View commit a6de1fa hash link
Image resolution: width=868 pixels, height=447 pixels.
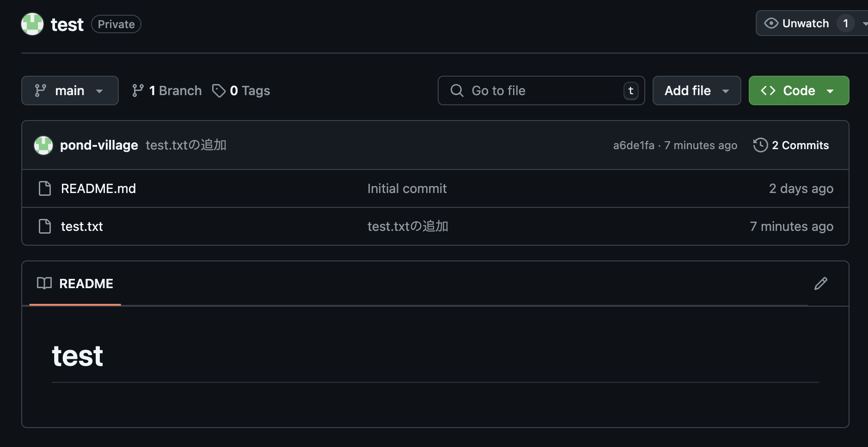[634, 145]
